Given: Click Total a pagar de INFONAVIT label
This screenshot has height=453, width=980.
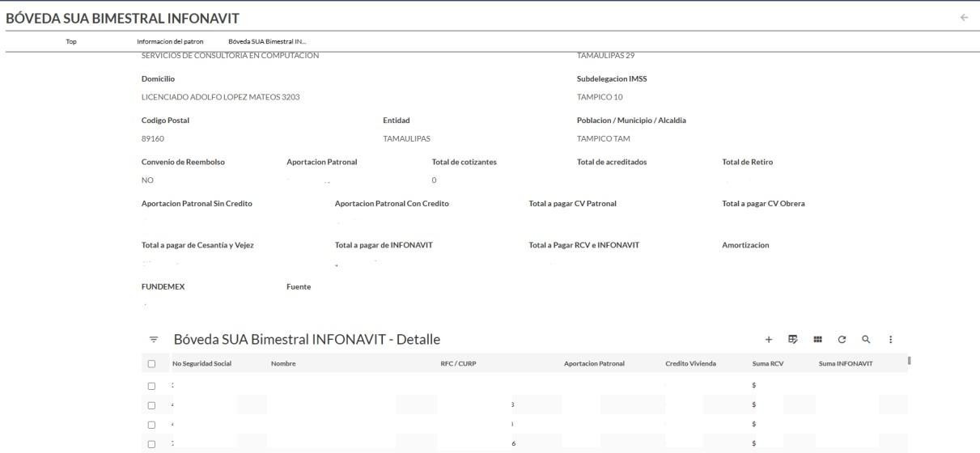Looking at the screenshot, I should [384, 245].
